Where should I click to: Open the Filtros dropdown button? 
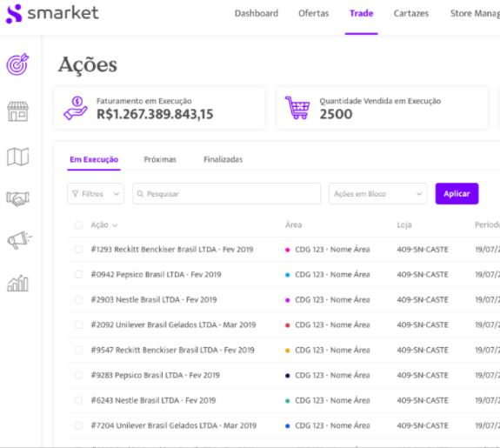point(96,194)
